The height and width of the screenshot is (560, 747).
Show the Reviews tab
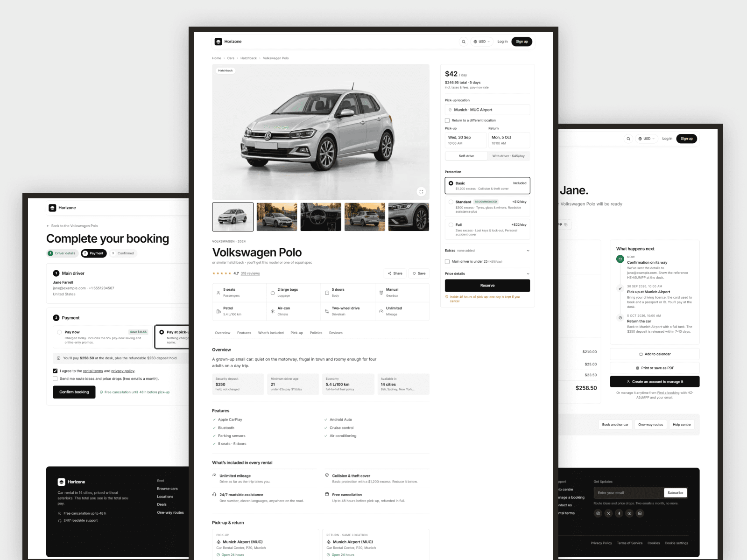[336, 333]
